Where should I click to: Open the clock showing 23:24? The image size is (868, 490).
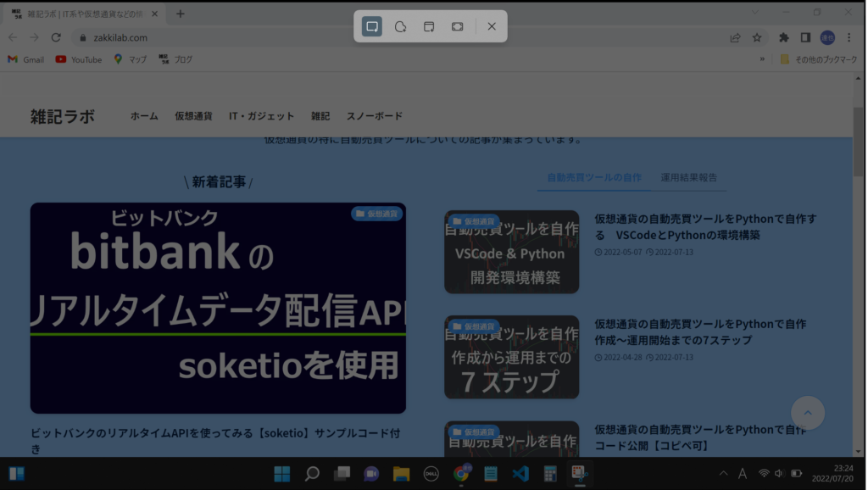[832, 474]
